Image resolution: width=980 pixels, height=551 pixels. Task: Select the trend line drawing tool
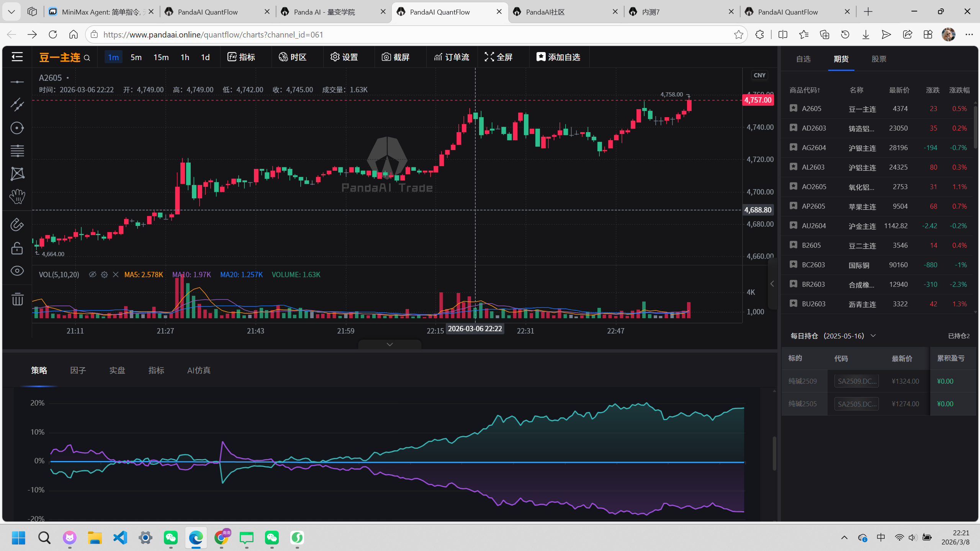pos(17,105)
